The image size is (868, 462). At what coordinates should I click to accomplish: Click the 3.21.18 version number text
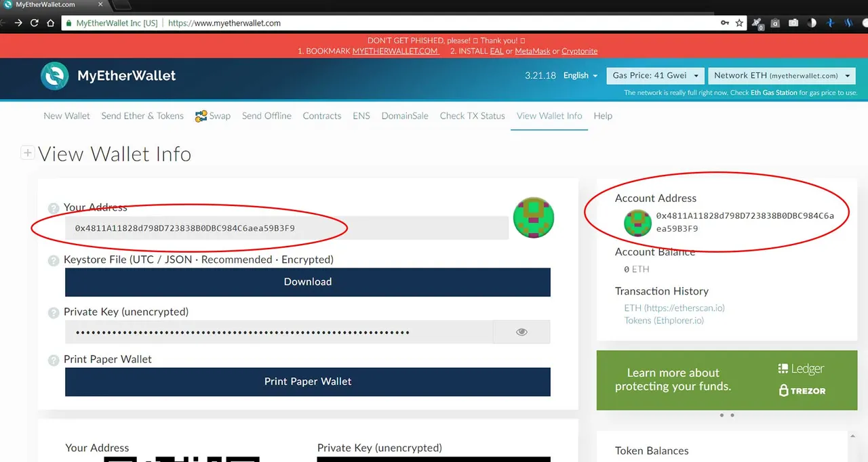[x=540, y=75]
